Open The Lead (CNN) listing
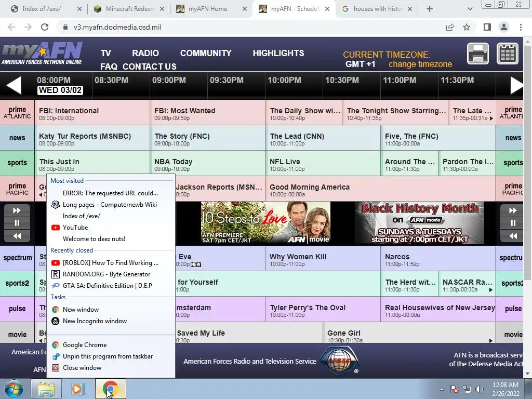Viewport: 532px width, 399px height. (323, 138)
